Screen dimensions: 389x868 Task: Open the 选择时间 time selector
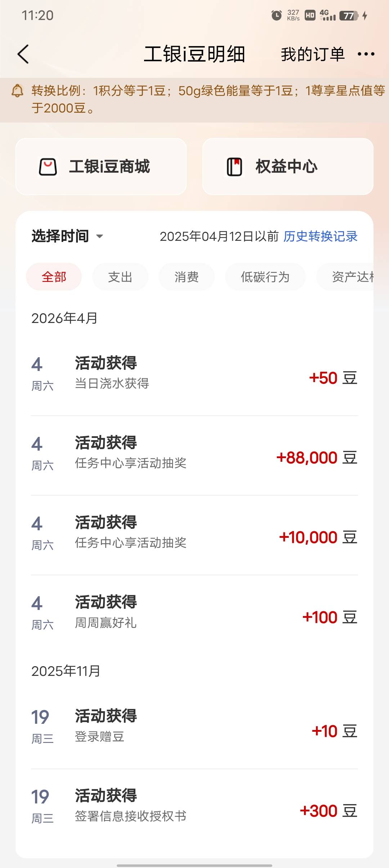coord(60,236)
